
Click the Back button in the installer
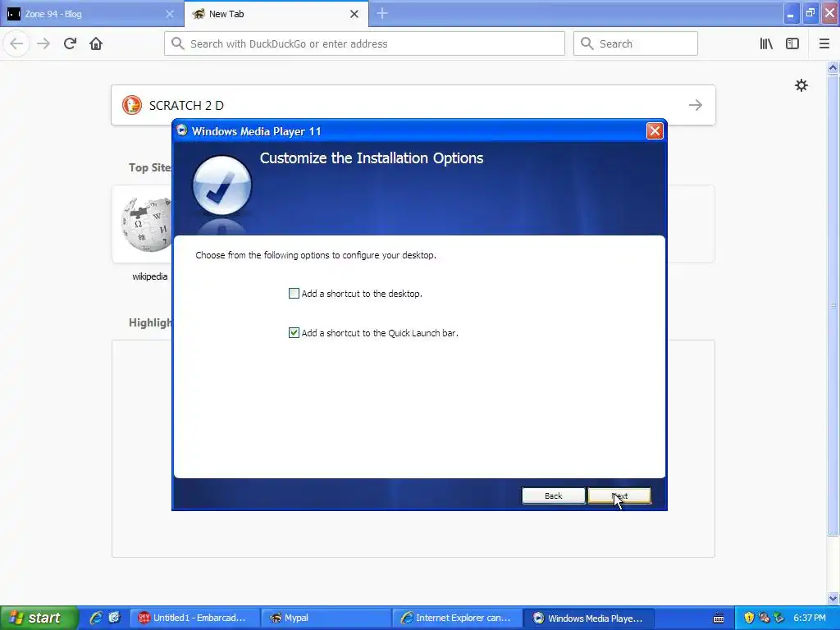tap(554, 495)
